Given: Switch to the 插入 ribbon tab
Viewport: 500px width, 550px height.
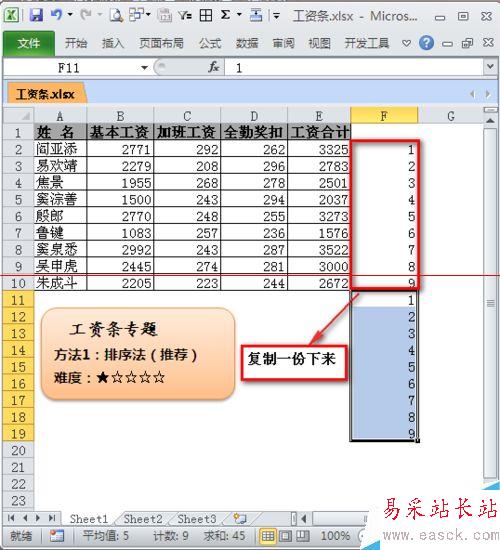Looking at the screenshot, I should pyautogui.click(x=113, y=43).
